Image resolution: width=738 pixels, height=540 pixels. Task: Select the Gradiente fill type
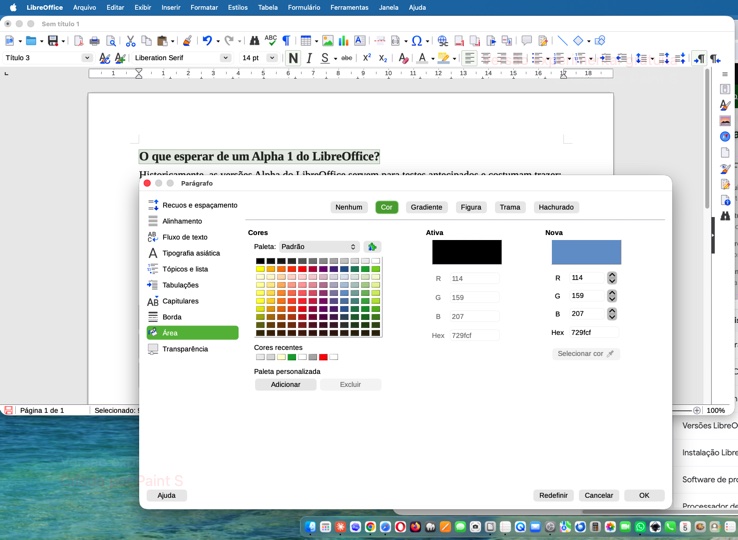[x=426, y=207]
